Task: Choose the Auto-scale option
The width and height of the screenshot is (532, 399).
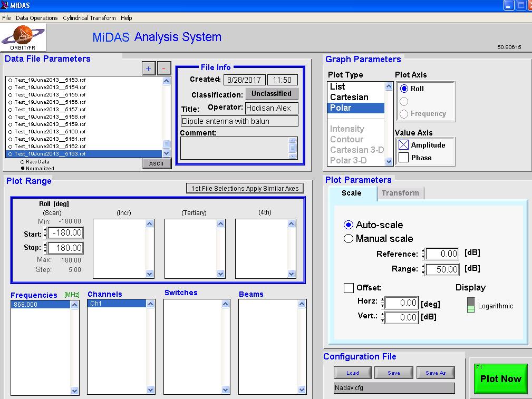Action: click(349, 225)
